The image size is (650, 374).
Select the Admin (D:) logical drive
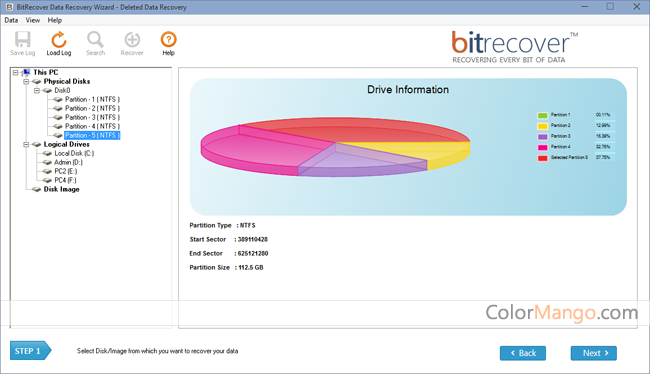click(x=68, y=162)
